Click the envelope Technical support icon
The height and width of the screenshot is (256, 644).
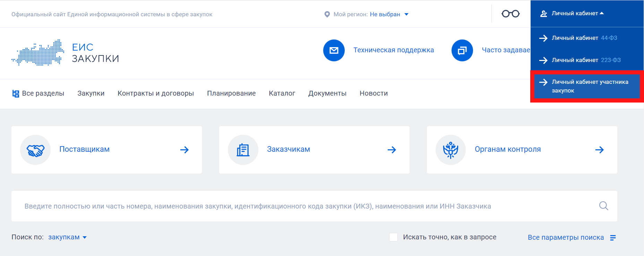tap(334, 51)
